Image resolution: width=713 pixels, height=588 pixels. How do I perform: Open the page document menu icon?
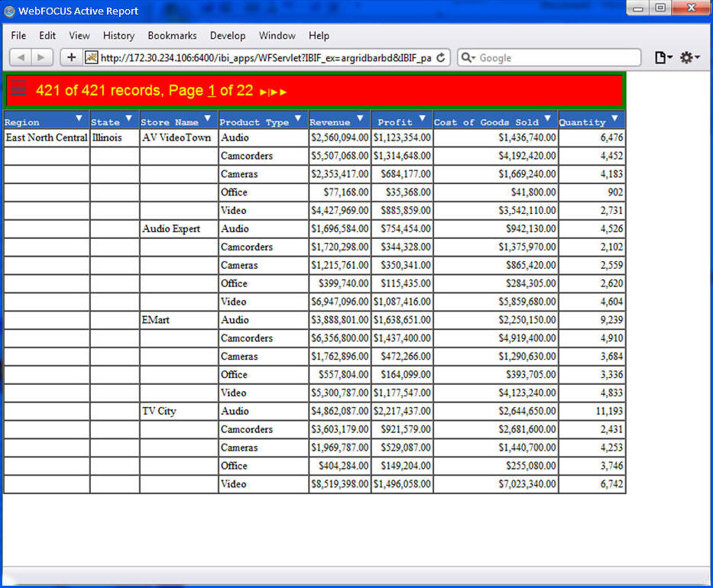pos(663,58)
